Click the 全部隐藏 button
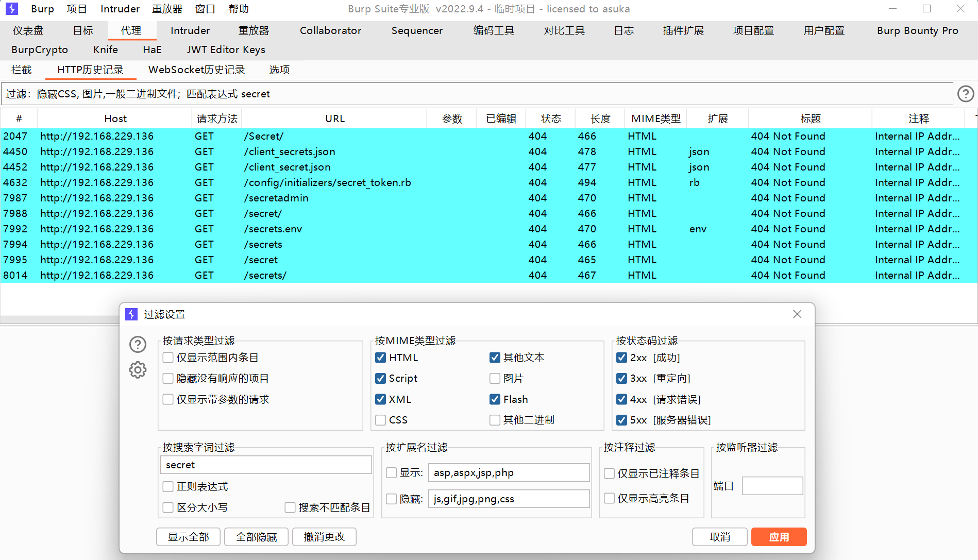This screenshot has height=560, width=978. pyautogui.click(x=257, y=537)
